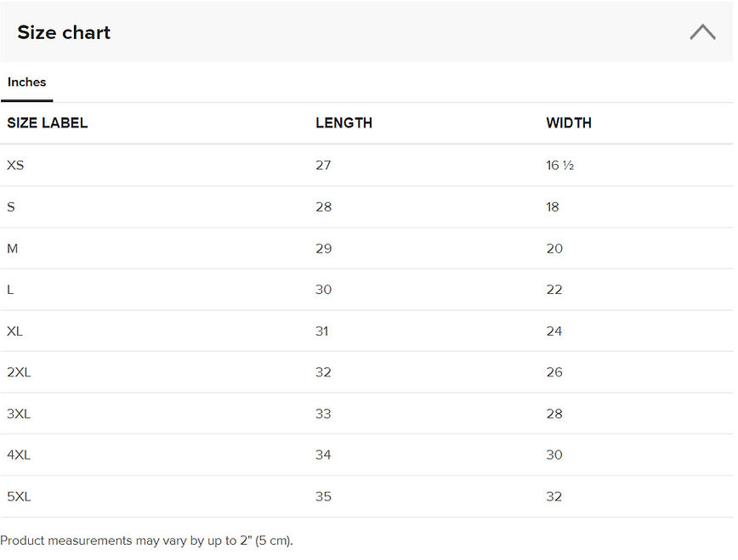Select the 5XL size label
The height and width of the screenshot is (560, 738).
tap(19, 496)
